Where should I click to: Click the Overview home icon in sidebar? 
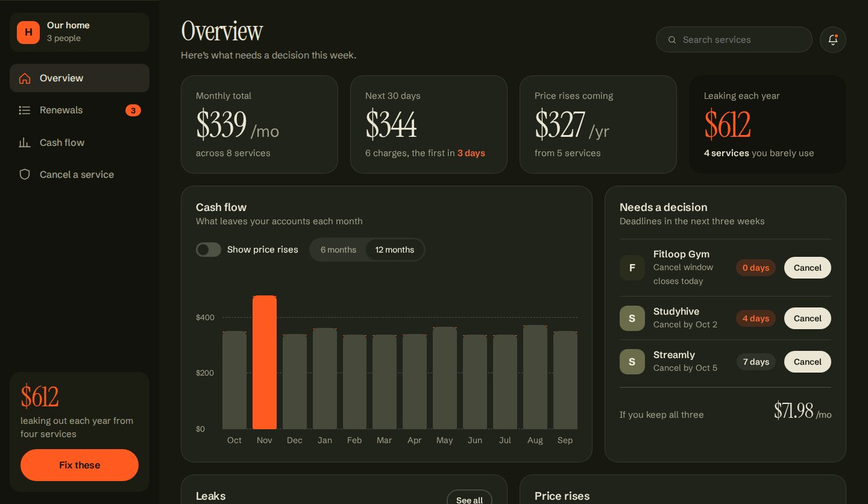pyautogui.click(x=25, y=78)
